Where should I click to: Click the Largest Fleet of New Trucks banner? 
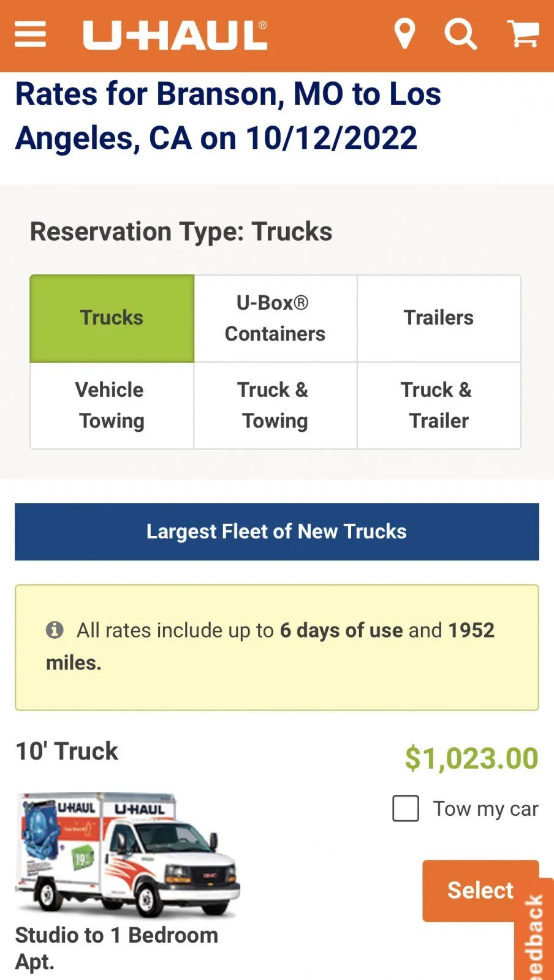pyautogui.click(x=276, y=532)
